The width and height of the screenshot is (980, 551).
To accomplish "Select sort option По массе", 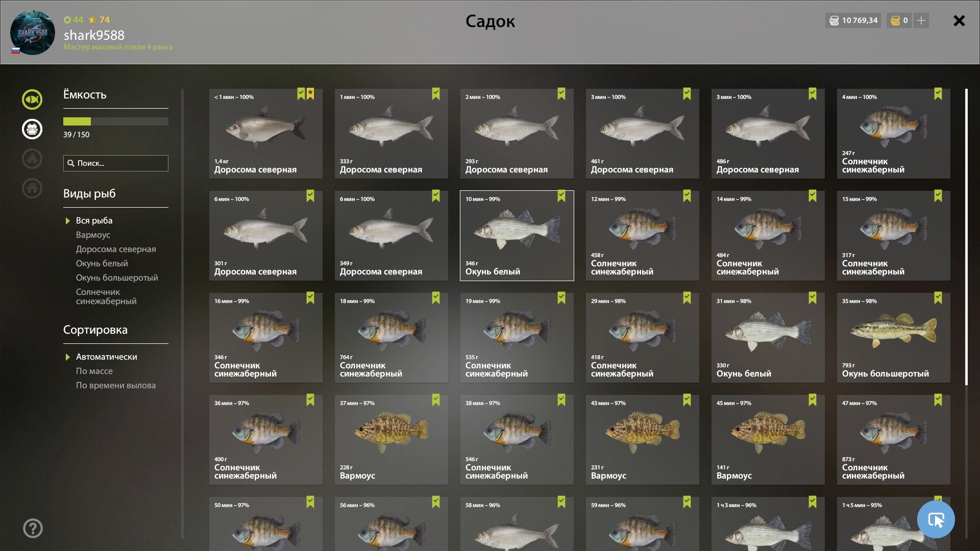I will click(x=94, y=371).
